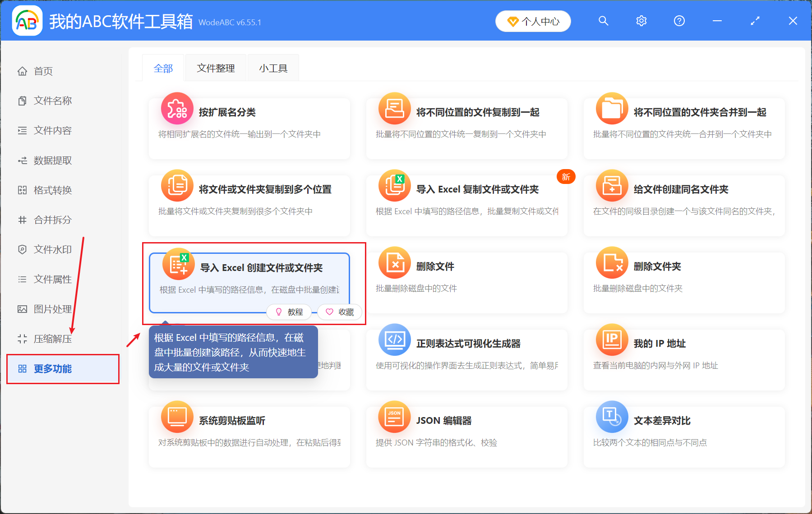Switch to the 小工具 tab
The image size is (812, 514).
click(273, 68)
